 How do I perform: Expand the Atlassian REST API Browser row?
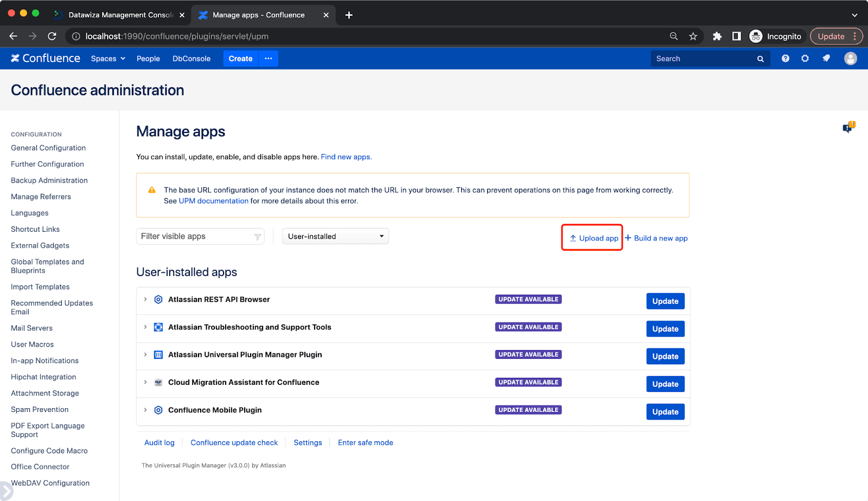click(145, 300)
